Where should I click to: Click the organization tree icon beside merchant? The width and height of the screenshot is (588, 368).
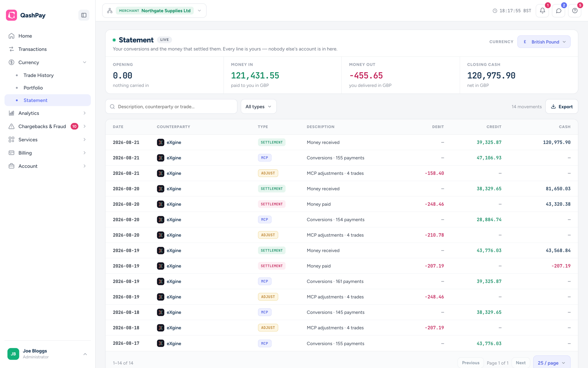click(x=110, y=11)
